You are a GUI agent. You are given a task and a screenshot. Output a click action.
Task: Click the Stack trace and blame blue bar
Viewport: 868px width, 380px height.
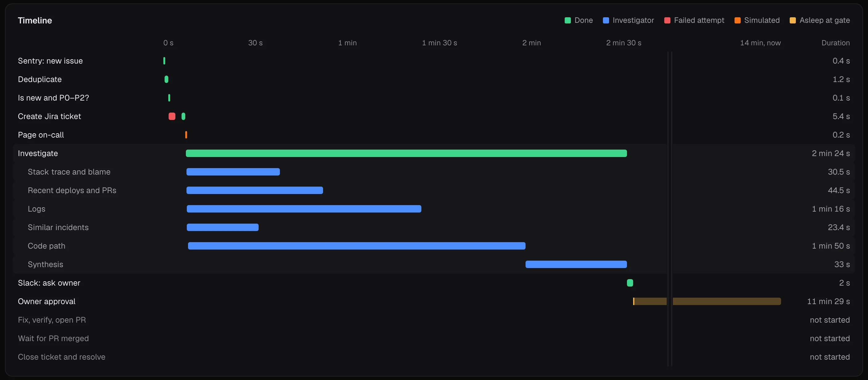tap(233, 172)
